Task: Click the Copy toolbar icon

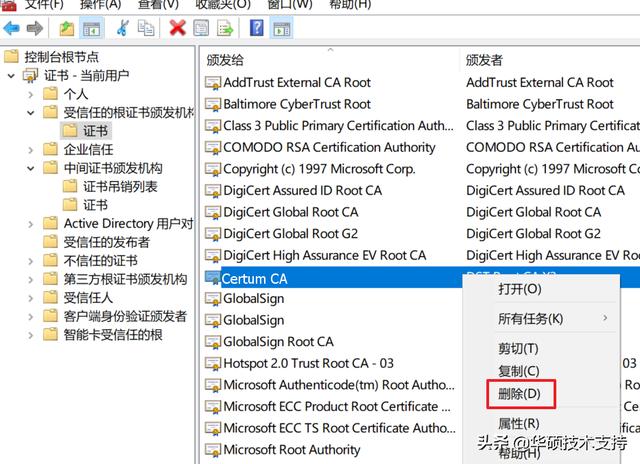Action: pos(146,28)
